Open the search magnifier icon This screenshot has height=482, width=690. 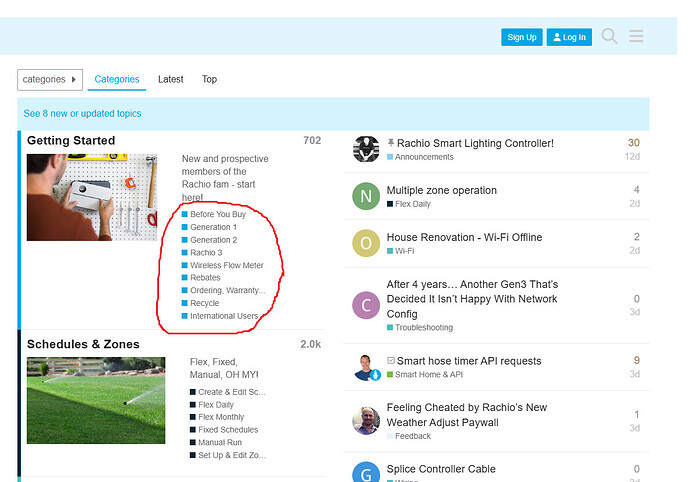click(609, 36)
